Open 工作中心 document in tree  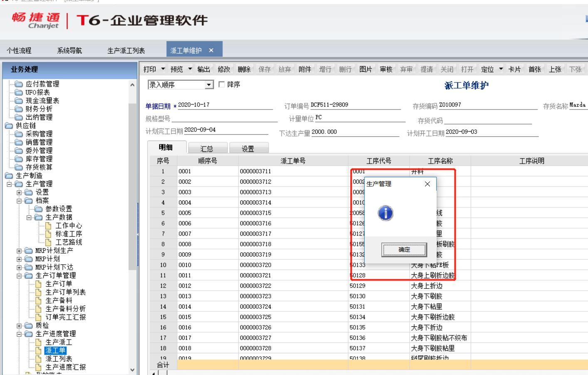[64, 226]
